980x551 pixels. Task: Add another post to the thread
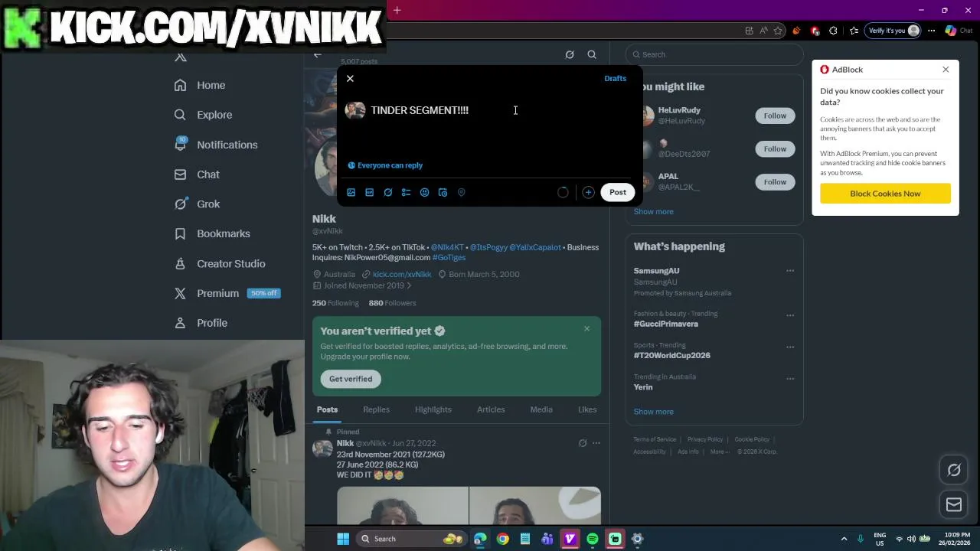(588, 193)
